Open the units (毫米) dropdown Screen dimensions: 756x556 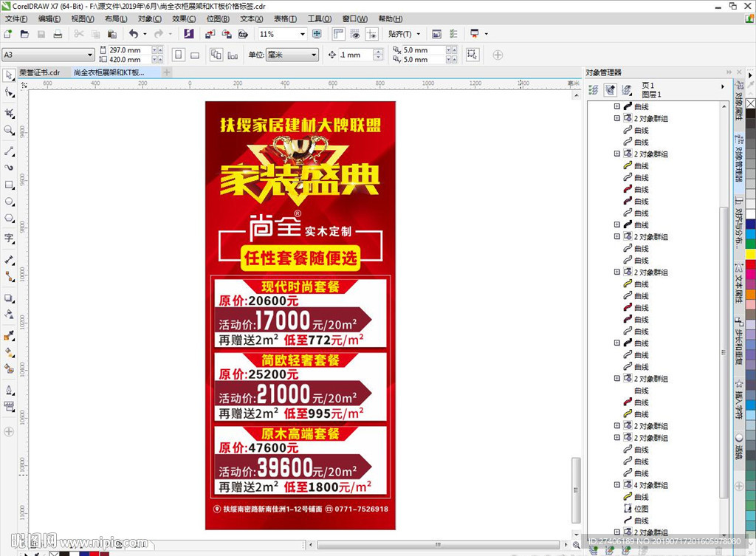coord(314,55)
